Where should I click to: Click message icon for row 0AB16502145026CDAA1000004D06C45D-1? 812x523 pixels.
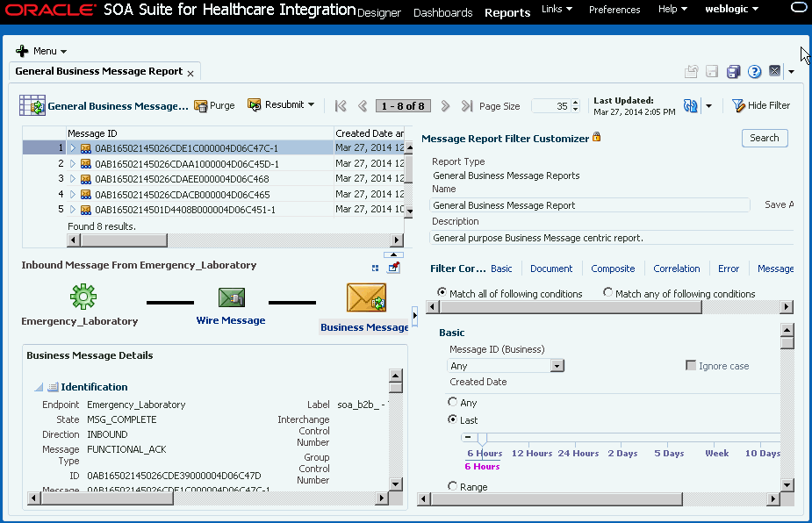coord(86,164)
